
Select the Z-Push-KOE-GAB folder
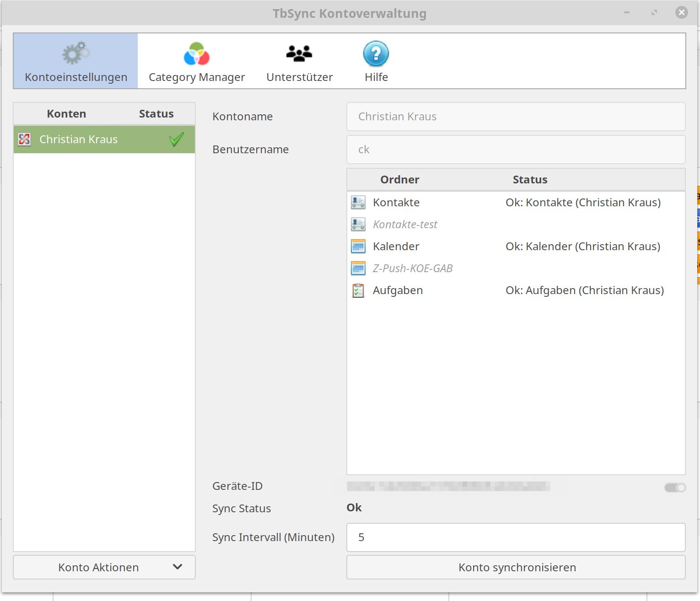coord(516,268)
